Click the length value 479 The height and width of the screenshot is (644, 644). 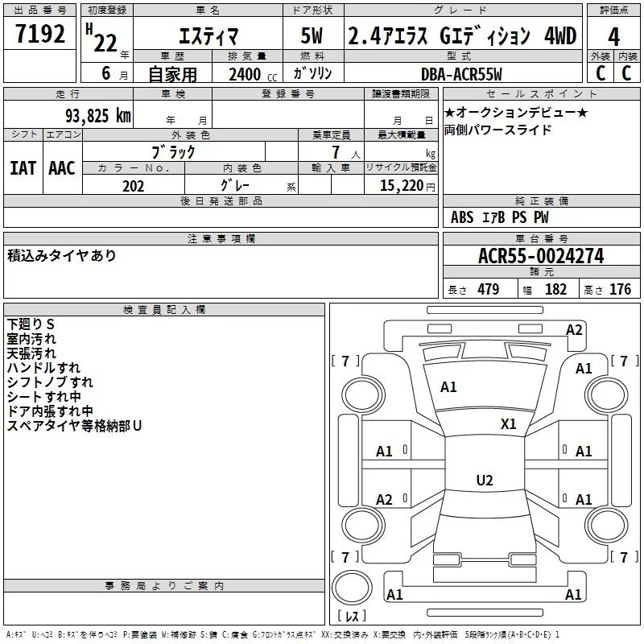pos(489,289)
